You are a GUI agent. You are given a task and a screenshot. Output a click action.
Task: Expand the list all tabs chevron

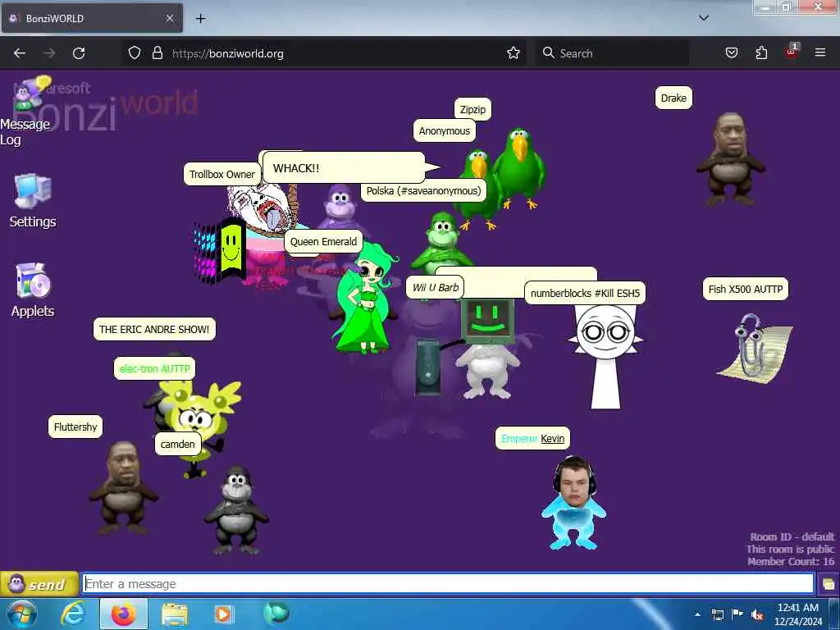coord(704,18)
